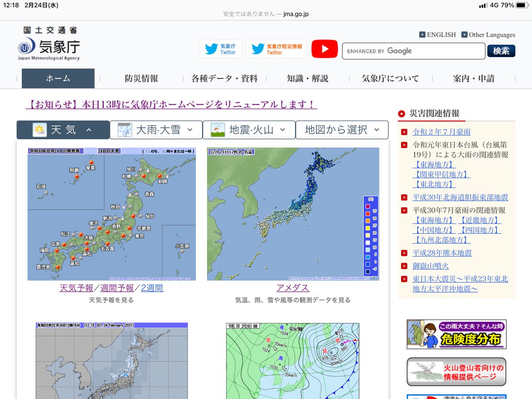Image resolution: width=532 pixels, height=399 pixels.
Task: Open the 気象庁 Twitter link
Action: click(220, 49)
